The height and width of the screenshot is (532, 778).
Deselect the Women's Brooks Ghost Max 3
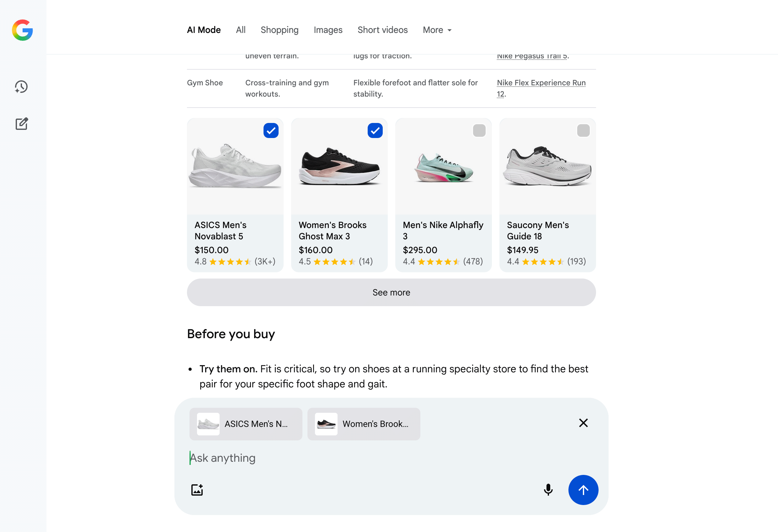point(375,130)
